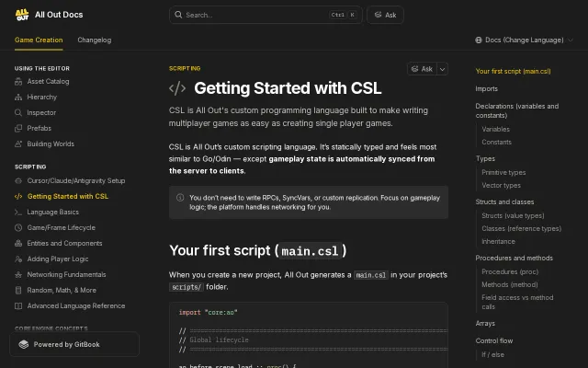Viewport: 588px width, 368px height.
Task: Click the Language Basics terminal icon
Action: tap(18, 213)
